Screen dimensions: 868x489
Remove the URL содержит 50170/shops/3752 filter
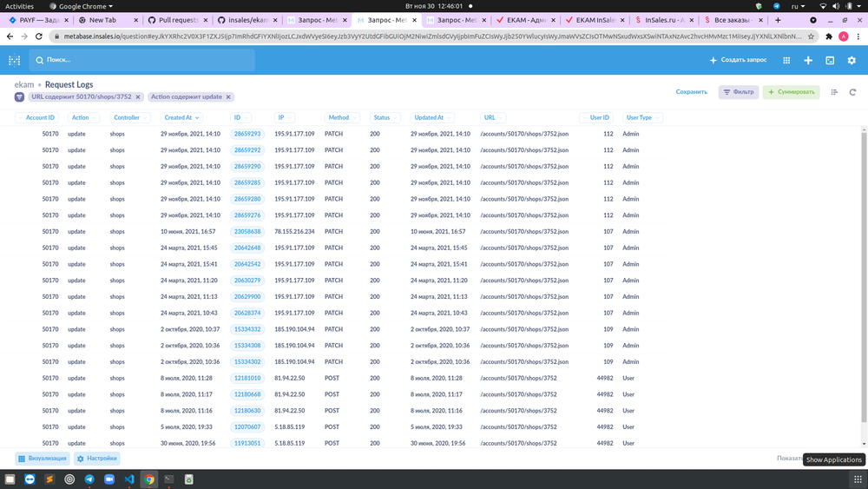pos(138,97)
